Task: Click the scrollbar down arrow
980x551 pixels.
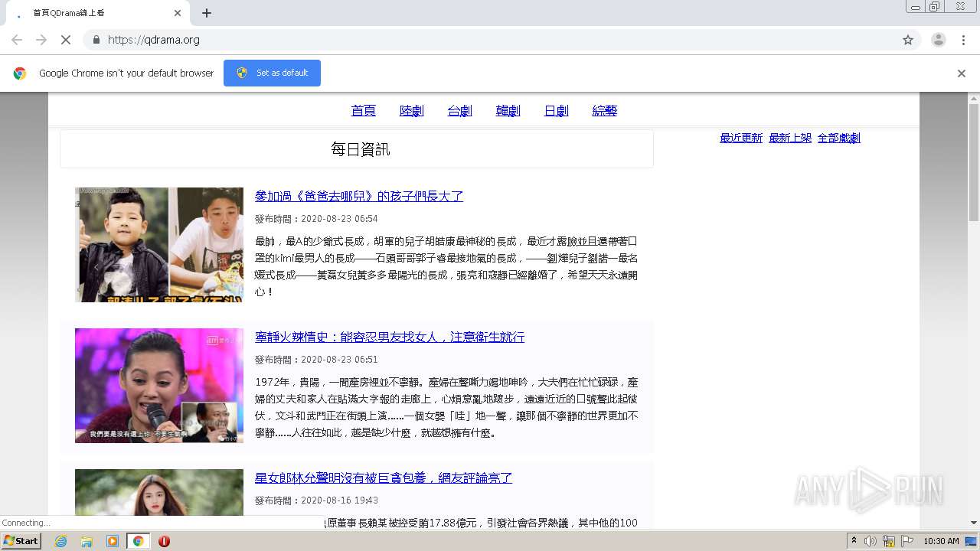Action: pos(974,523)
